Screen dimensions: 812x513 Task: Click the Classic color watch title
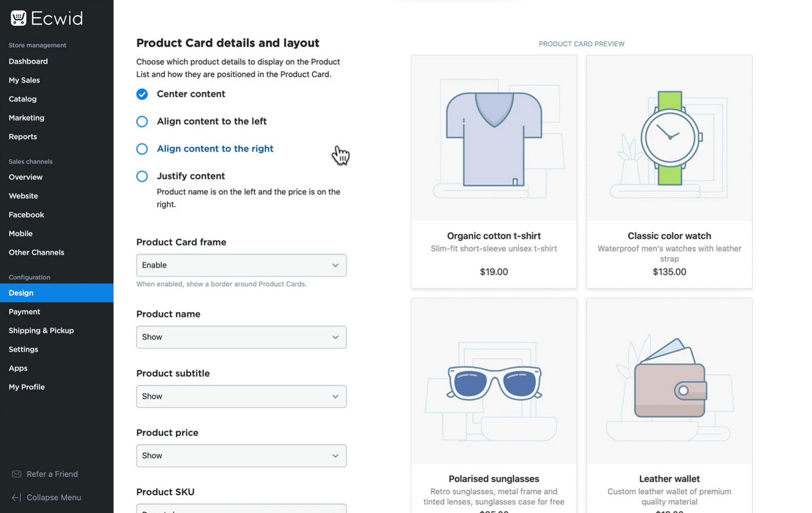pyautogui.click(x=670, y=236)
